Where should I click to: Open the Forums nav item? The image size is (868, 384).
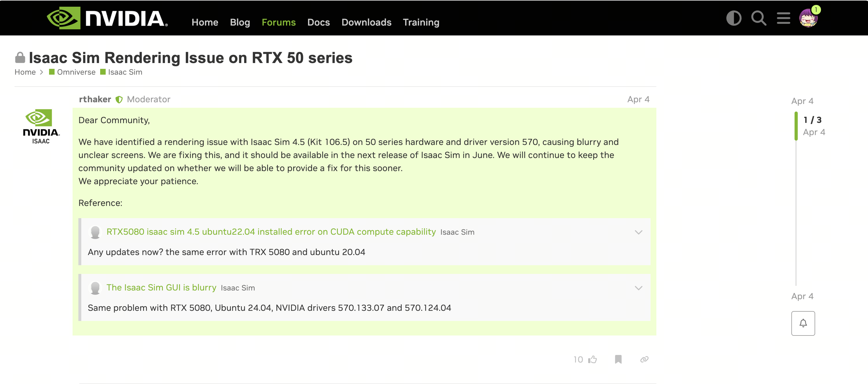pyautogui.click(x=278, y=22)
